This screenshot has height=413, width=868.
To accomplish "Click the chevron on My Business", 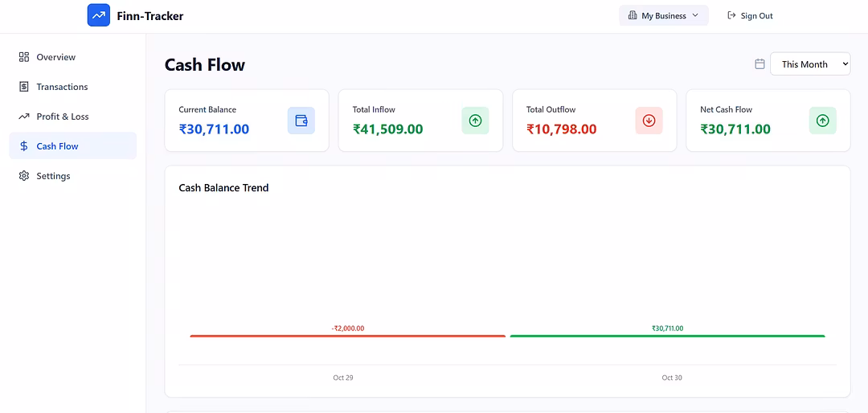I will [695, 15].
